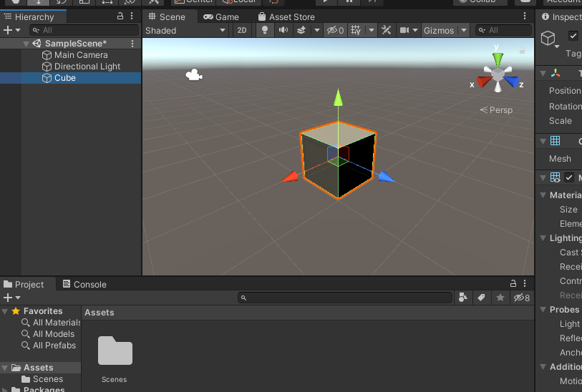Image resolution: width=582 pixels, height=392 pixels.
Task: Click the blue Z-axis move arrow
Action: click(x=387, y=177)
